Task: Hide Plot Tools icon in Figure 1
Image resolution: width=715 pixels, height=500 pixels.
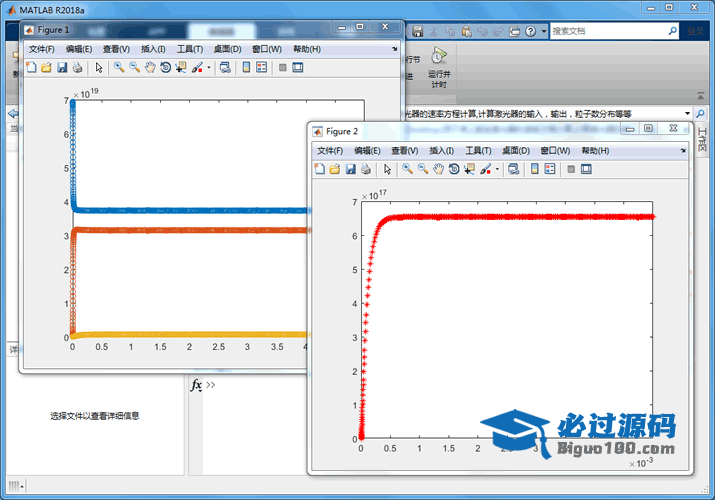Action: pyautogui.click(x=283, y=68)
